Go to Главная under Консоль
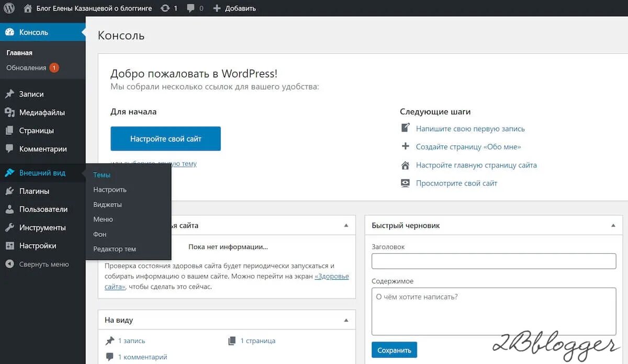Image resolution: width=628 pixels, height=364 pixels. pos(19,53)
